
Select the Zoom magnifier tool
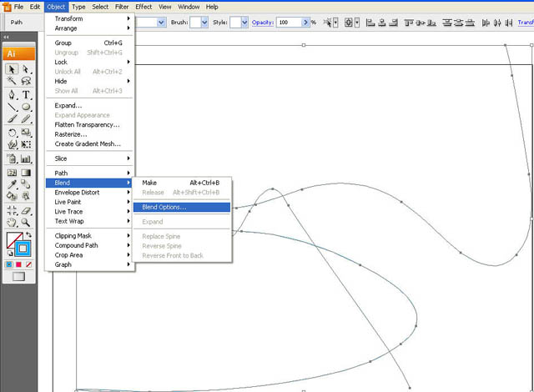coord(26,223)
